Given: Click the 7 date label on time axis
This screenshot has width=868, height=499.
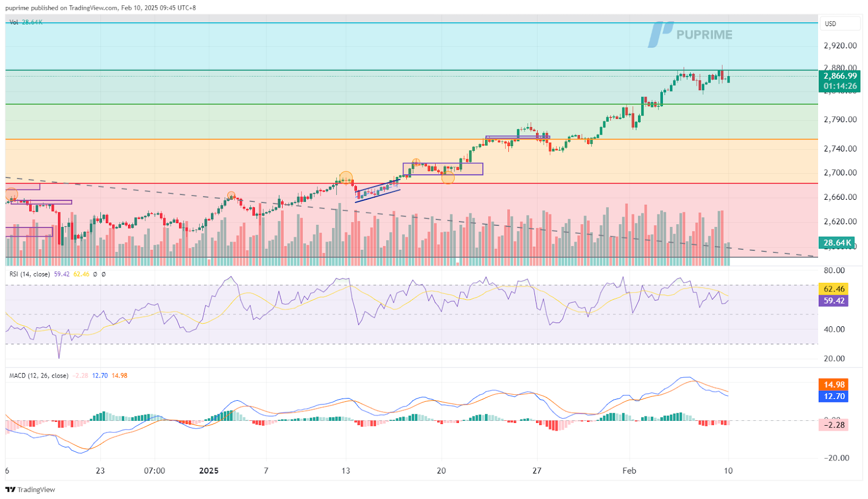Looking at the screenshot, I should pos(266,471).
